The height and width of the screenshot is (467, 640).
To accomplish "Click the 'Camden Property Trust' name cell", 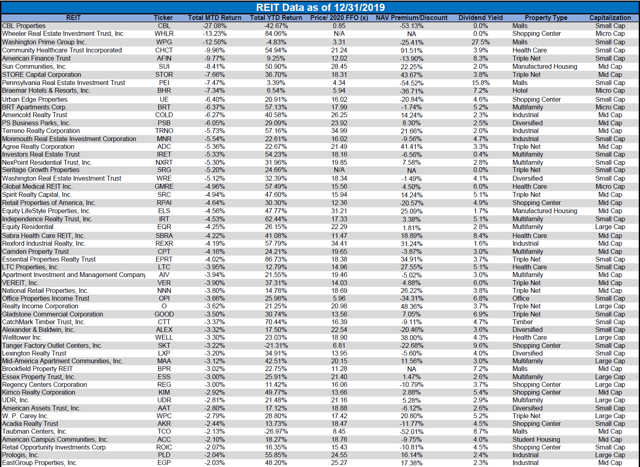I will tap(36, 251).
